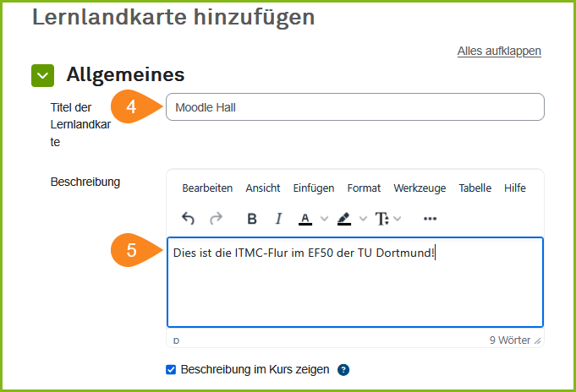Use the editor resize handle next to word count
This screenshot has height=392, width=576.
(x=538, y=341)
